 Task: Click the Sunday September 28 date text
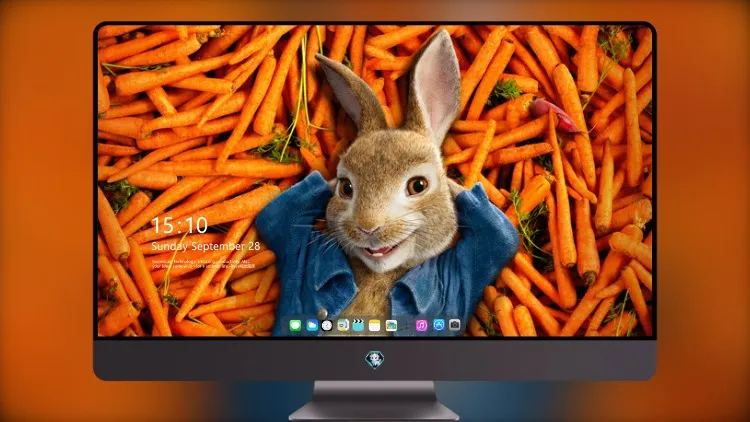(206, 246)
